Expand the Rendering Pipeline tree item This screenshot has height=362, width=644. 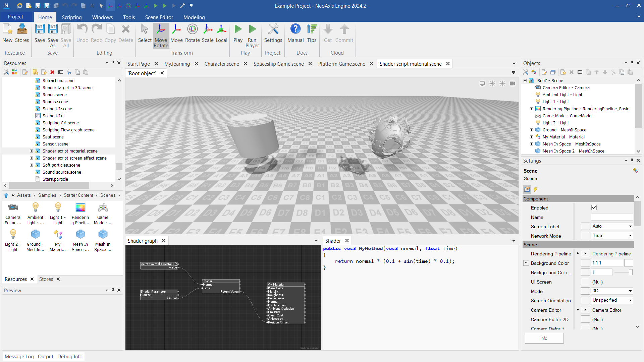(x=531, y=109)
